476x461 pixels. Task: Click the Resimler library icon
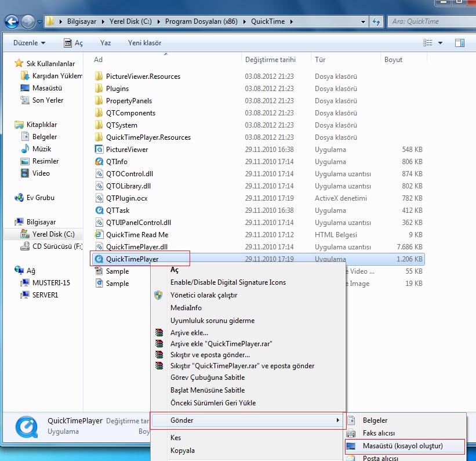[x=24, y=161]
